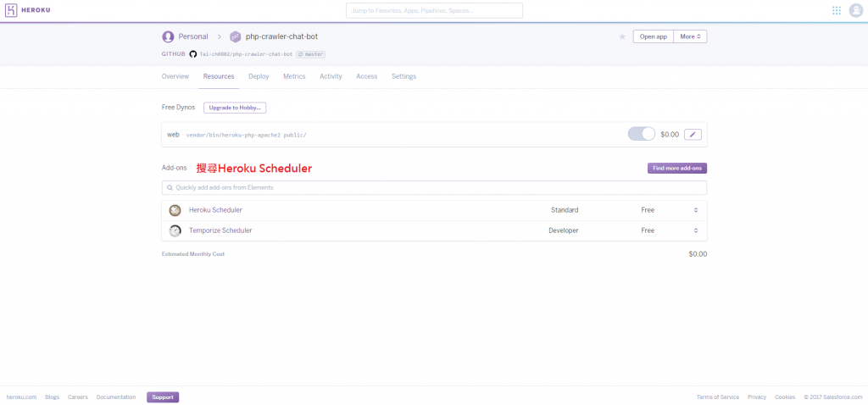Open the heroku.com footer link

[x=21, y=397]
